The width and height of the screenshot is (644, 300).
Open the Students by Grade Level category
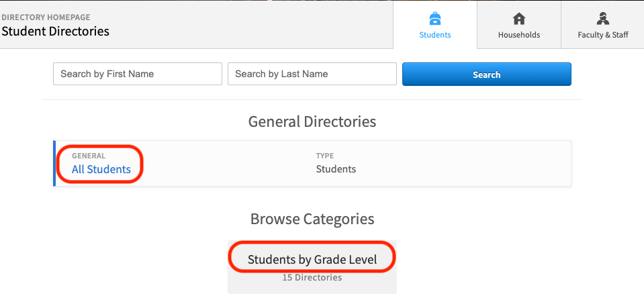(x=312, y=259)
